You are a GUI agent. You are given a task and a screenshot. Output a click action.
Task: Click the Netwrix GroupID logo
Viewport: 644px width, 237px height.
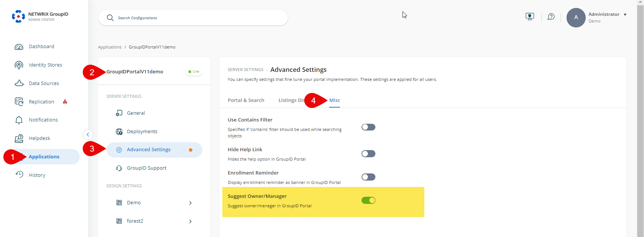click(x=40, y=17)
